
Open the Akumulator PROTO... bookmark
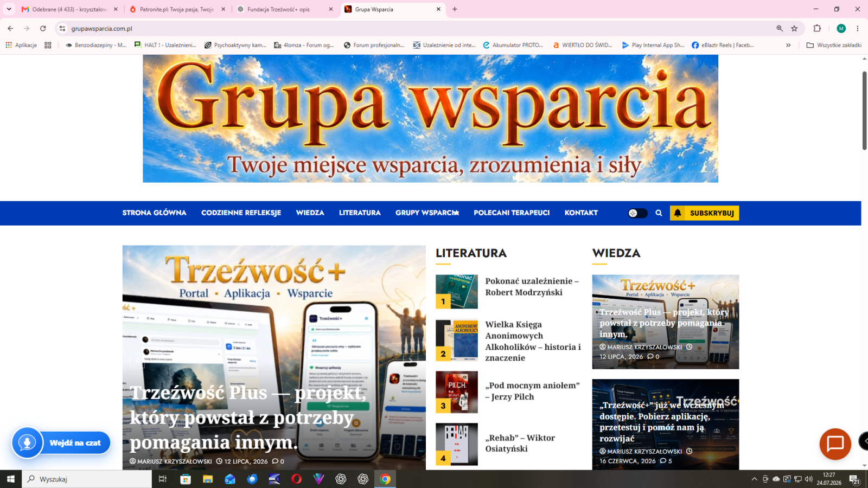click(513, 45)
